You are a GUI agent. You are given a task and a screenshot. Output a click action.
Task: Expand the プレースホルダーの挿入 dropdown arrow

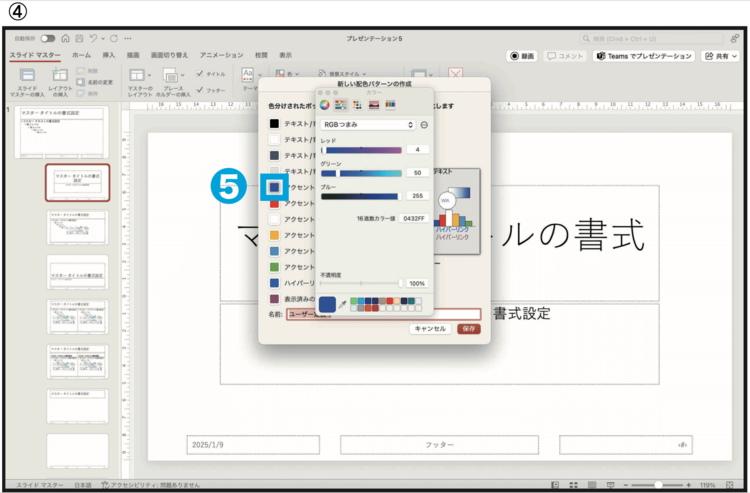182,75
